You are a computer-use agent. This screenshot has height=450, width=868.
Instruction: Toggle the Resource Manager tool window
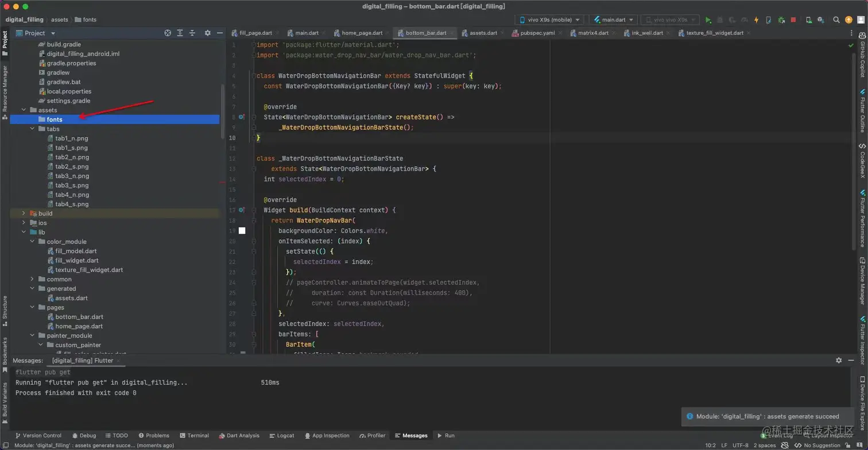pos(5,91)
